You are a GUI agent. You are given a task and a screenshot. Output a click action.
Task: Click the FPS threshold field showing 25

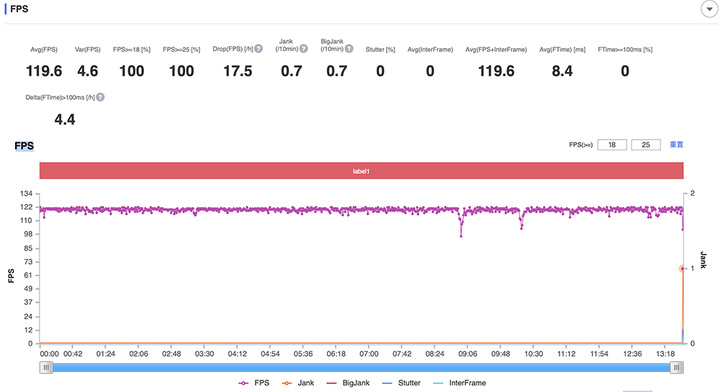click(646, 145)
